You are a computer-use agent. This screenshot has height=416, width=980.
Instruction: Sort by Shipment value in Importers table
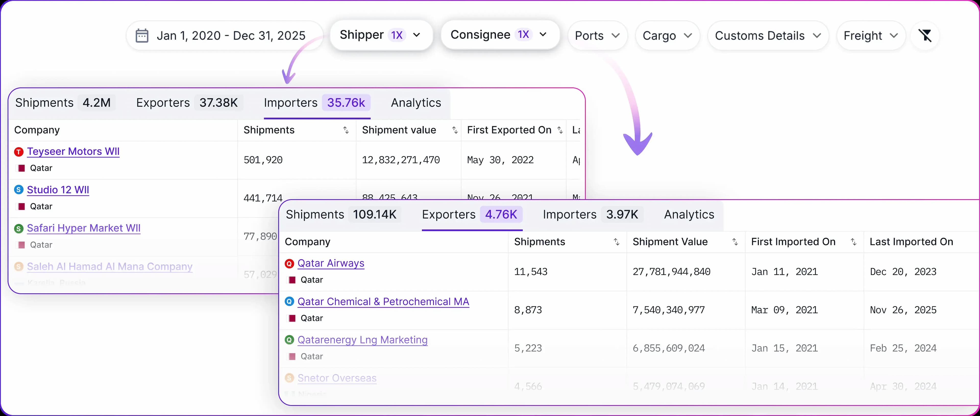(x=455, y=130)
